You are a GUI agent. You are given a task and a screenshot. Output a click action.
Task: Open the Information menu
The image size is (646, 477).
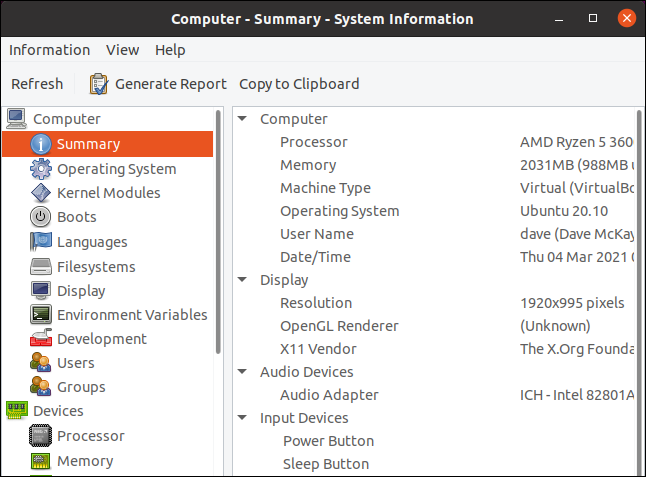(49, 50)
